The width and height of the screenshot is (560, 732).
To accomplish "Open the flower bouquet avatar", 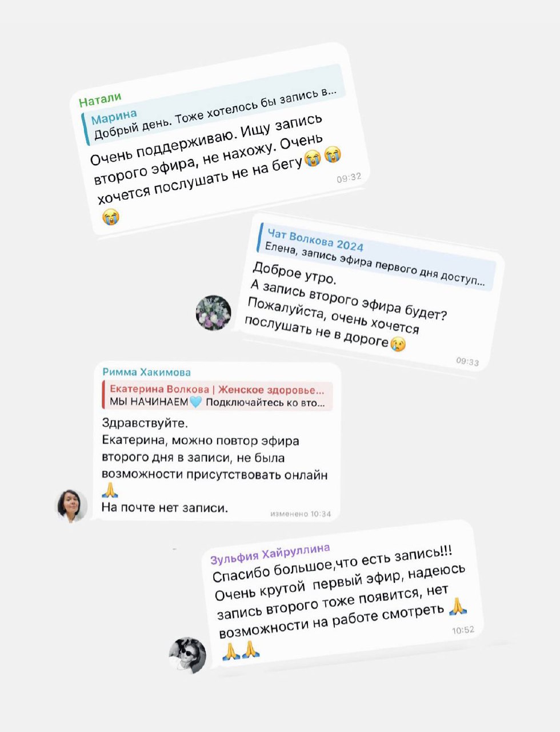I will click(214, 313).
